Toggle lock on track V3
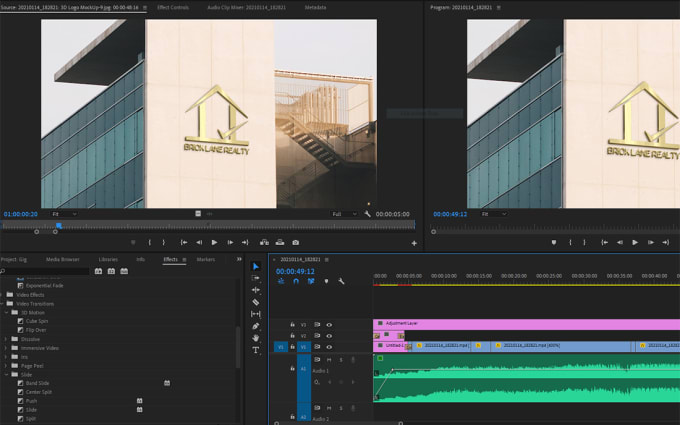Viewport: 680px width, 425px height. coord(292,324)
